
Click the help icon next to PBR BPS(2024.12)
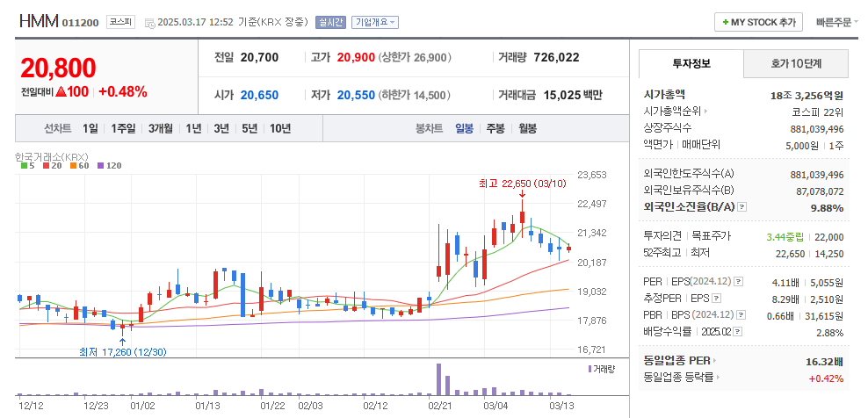(741, 315)
